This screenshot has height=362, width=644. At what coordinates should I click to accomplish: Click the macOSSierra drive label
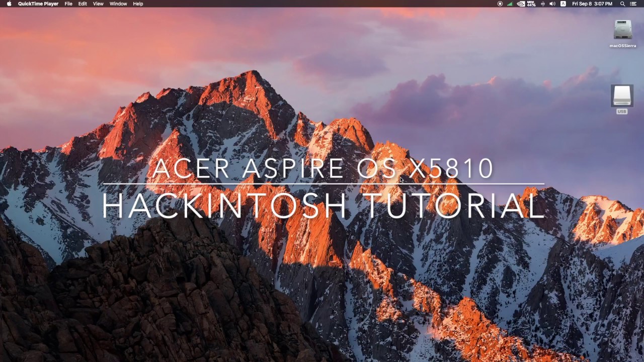pyautogui.click(x=623, y=46)
